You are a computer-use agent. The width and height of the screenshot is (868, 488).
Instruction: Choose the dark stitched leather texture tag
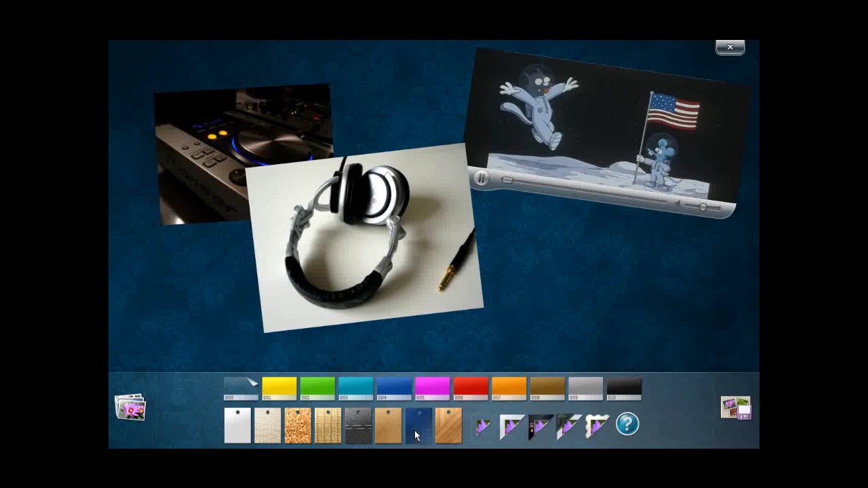pos(358,426)
